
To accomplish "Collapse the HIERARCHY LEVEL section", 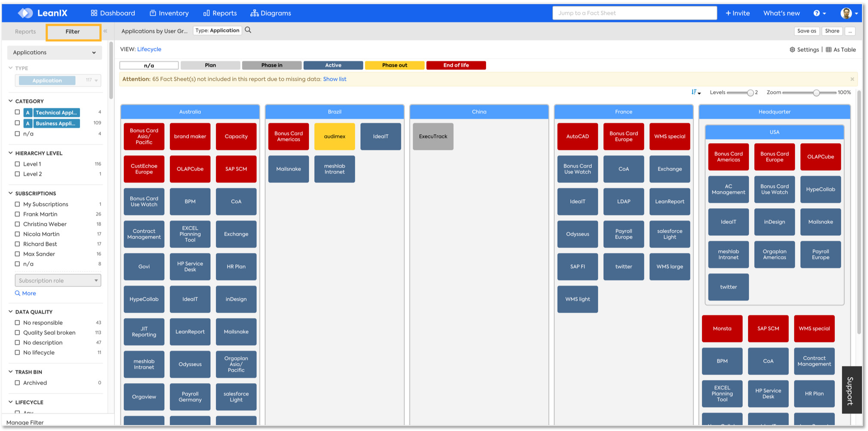I will tap(10, 153).
